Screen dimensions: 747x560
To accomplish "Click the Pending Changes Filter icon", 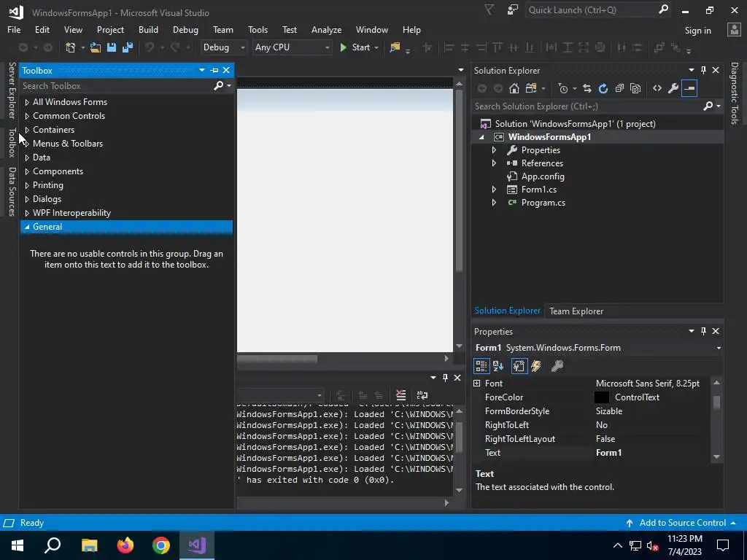I will (563, 88).
